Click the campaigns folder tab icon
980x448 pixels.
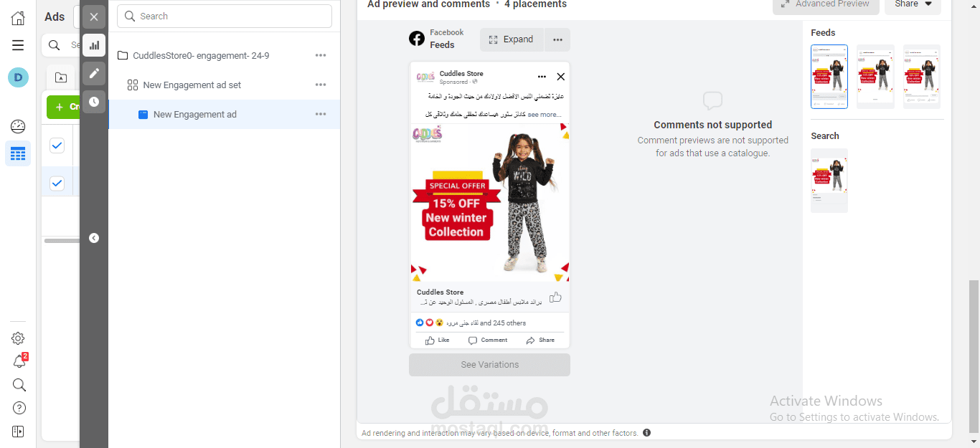pos(61,77)
